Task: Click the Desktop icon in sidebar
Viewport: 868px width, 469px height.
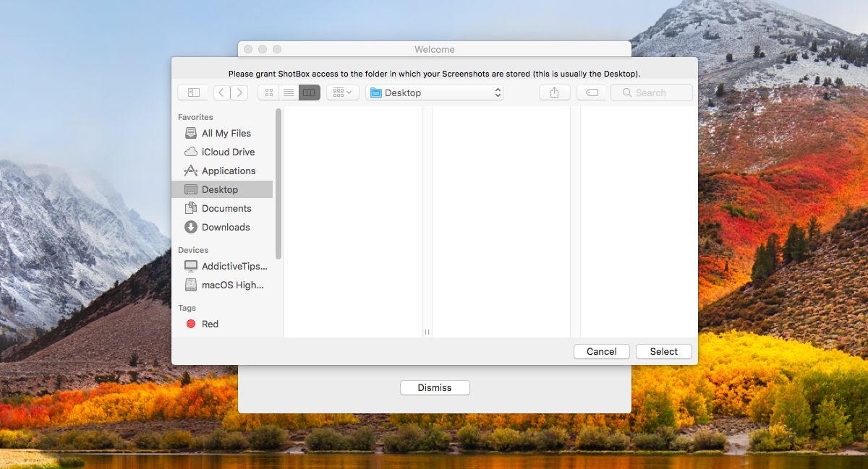Action: tap(191, 189)
